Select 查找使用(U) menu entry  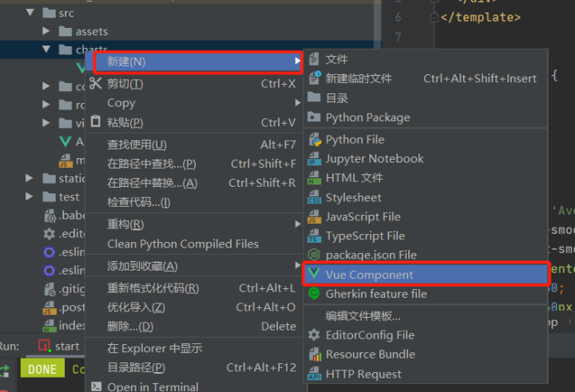coord(193,145)
